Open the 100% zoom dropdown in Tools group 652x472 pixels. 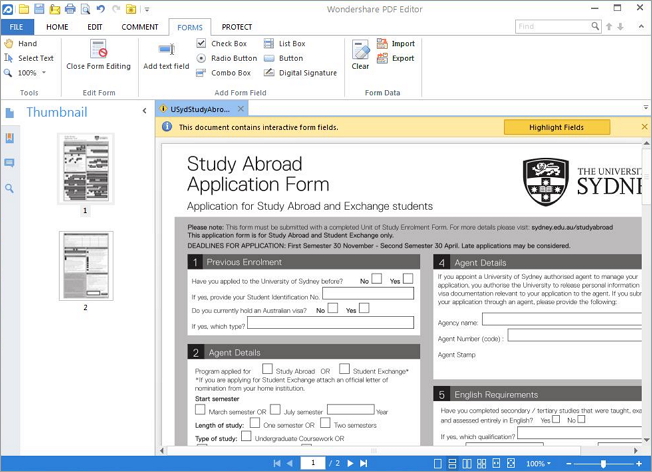coord(44,73)
